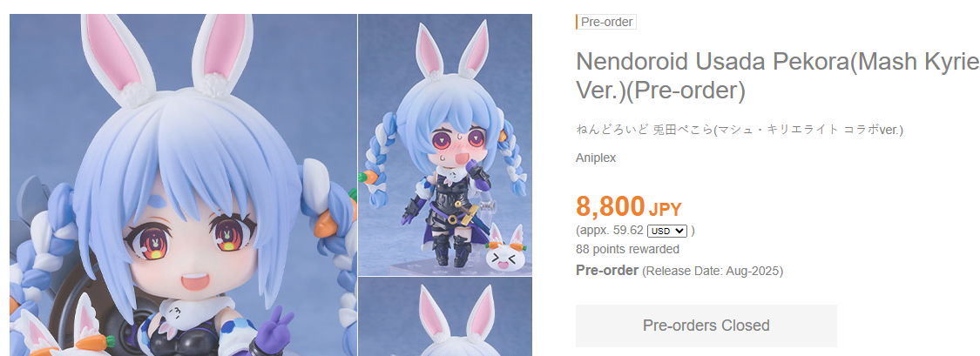The height and width of the screenshot is (356, 980).
Task: Click the bold Pre-order status label
Action: click(x=607, y=271)
